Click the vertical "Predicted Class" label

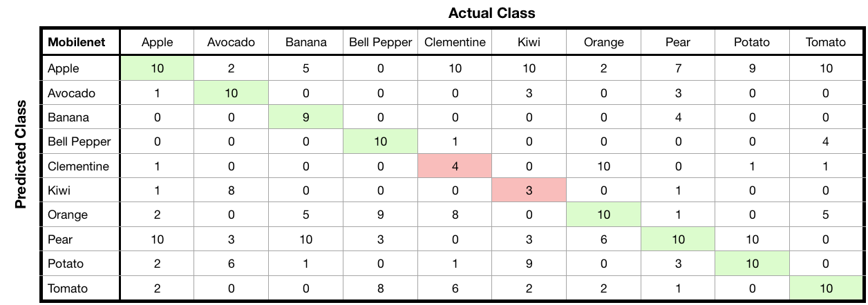[x=21, y=154]
